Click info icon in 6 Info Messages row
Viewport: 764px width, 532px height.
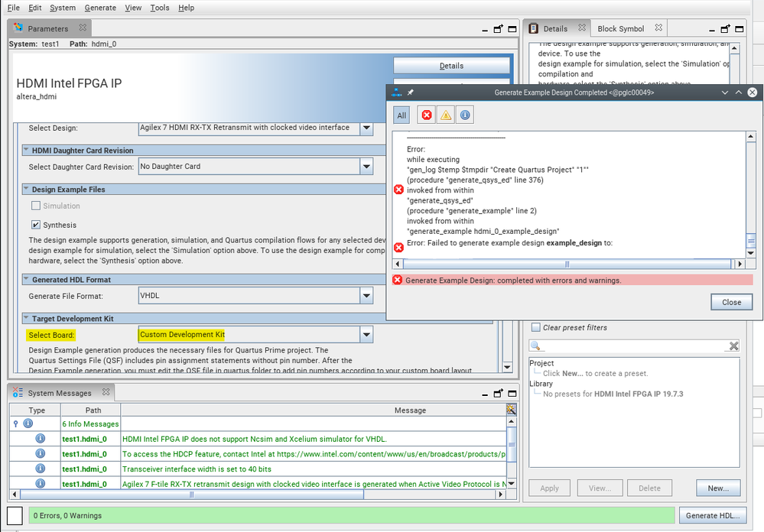[28, 423]
